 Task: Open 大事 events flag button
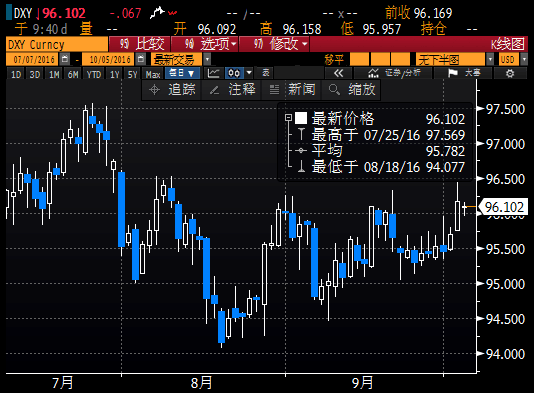coord(463,73)
